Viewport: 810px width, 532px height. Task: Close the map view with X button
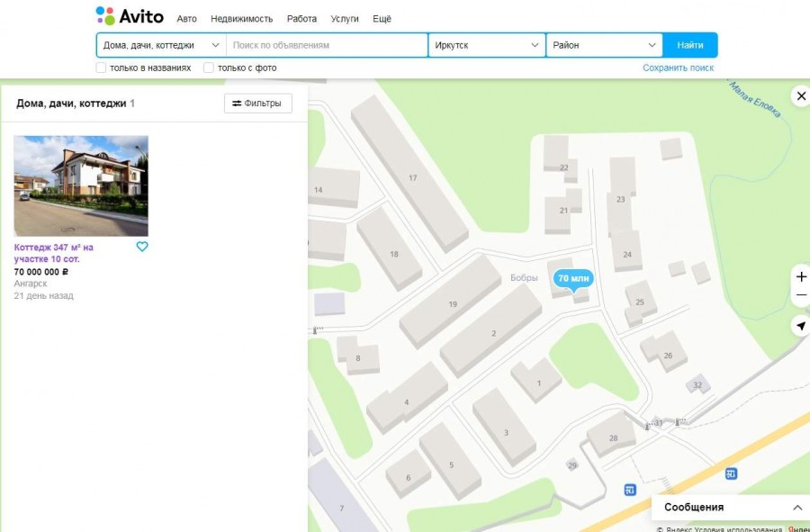[x=801, y=96]
